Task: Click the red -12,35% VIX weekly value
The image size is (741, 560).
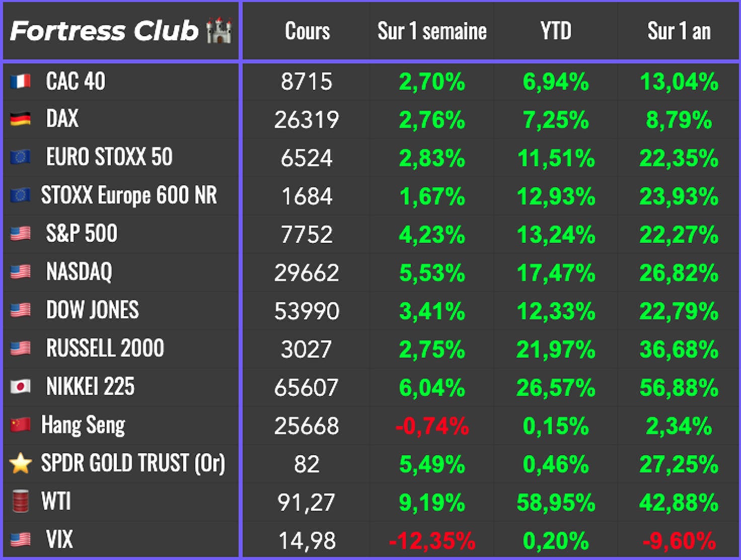Action: (432, 541)
